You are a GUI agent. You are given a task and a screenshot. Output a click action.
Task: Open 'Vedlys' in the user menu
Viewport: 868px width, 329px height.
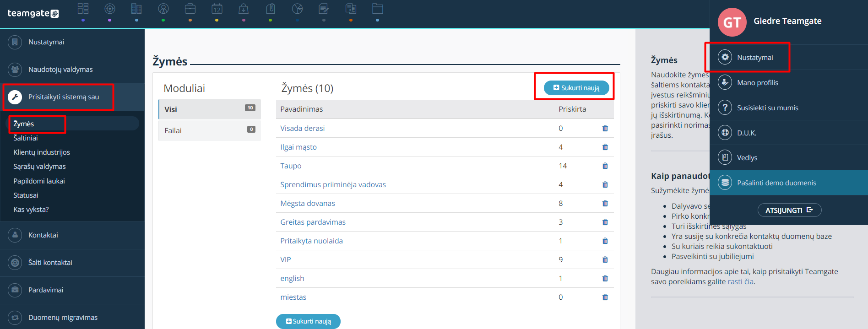pyautogui.click(x=789, y=158)
